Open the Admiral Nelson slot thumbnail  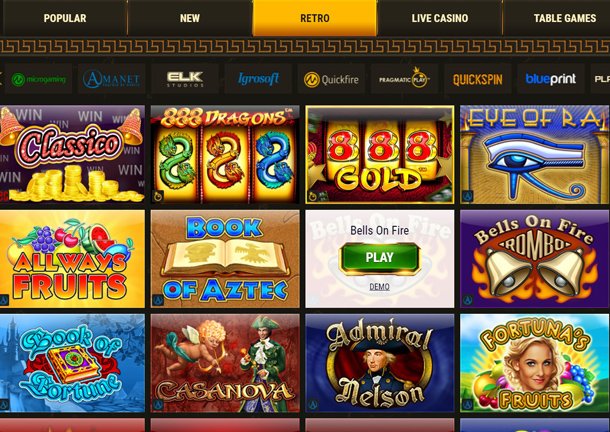click(380, 363)
